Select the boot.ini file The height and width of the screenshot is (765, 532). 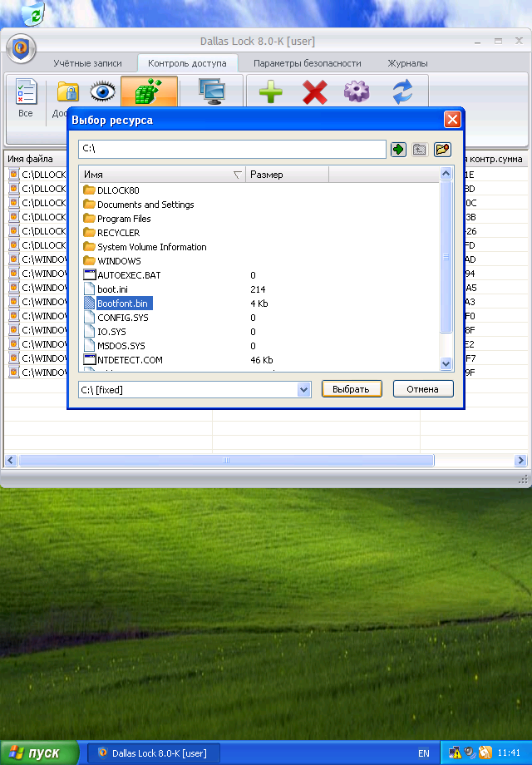[x=106, y=289]
